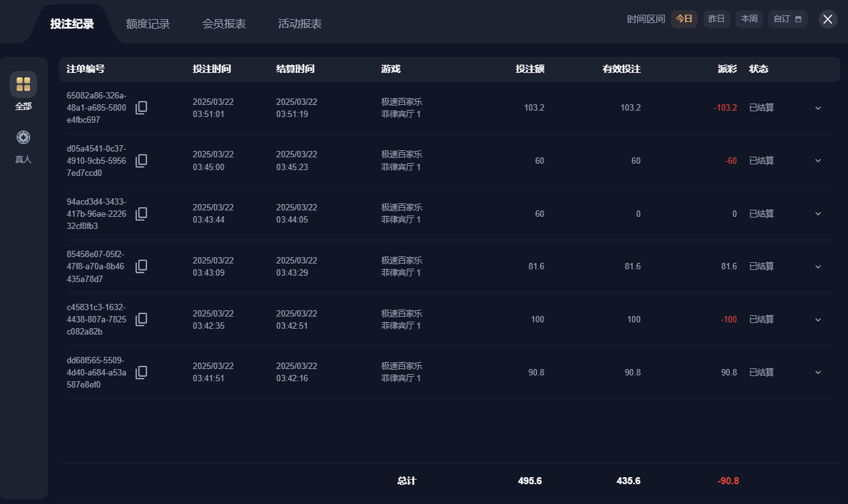This screenshot has height=504, width=848.
Task: Filter time range by 本周
Action: (x=749, y=19)
